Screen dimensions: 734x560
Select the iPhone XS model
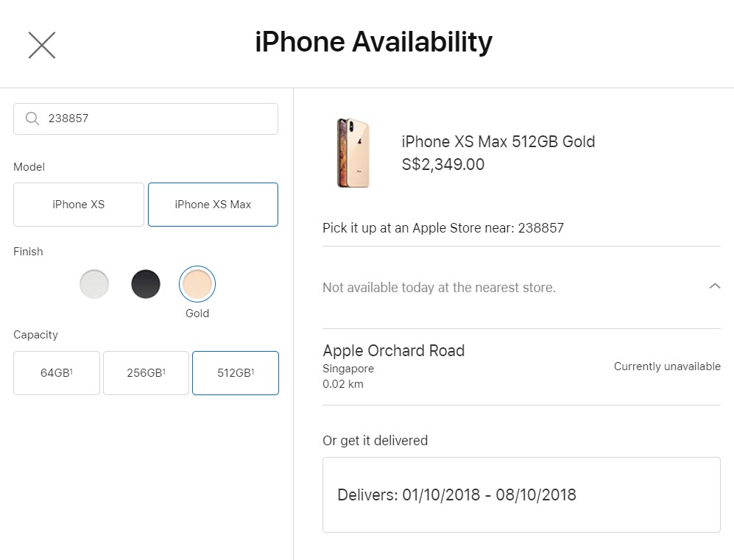(79, 205)
